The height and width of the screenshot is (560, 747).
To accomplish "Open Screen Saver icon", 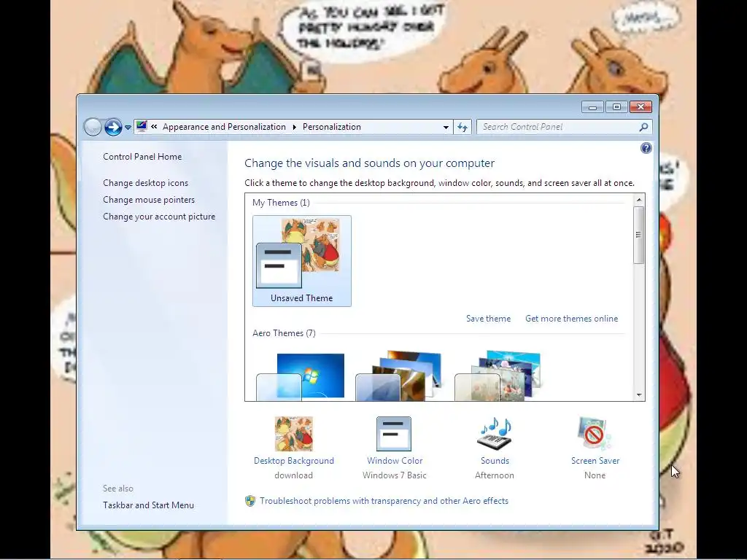I will coord(594,433).
